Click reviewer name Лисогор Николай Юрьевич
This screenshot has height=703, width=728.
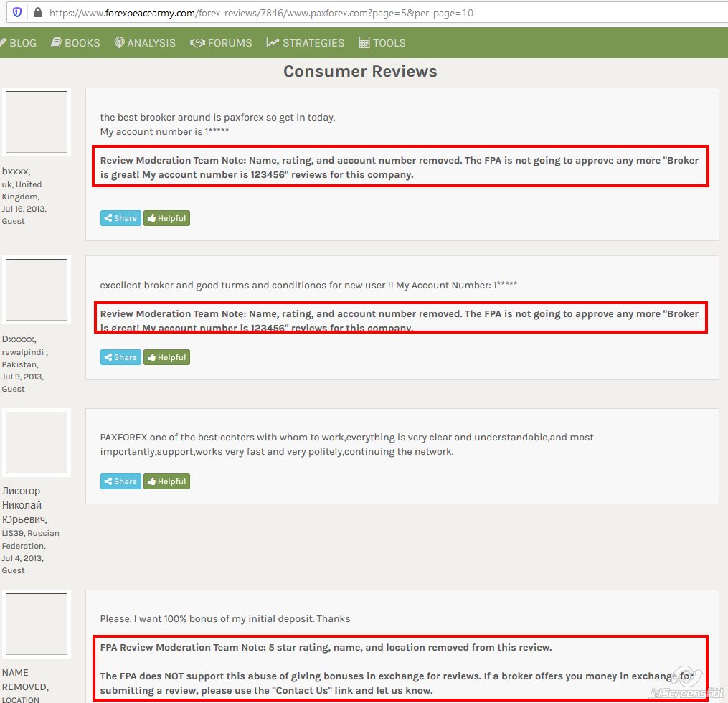click(24, 505)
